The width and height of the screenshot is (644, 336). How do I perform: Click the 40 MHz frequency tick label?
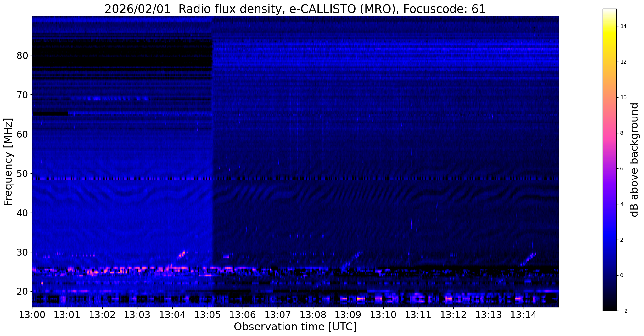tap(22, 213)
